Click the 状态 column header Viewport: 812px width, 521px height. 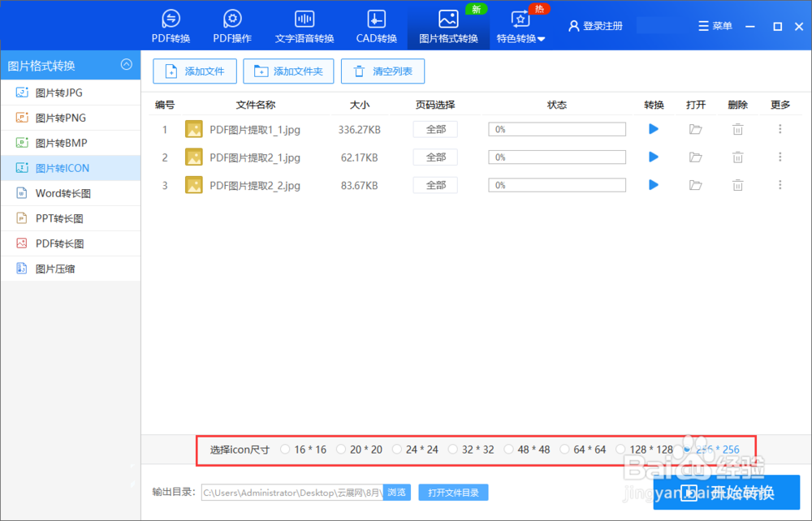point(557,105)
